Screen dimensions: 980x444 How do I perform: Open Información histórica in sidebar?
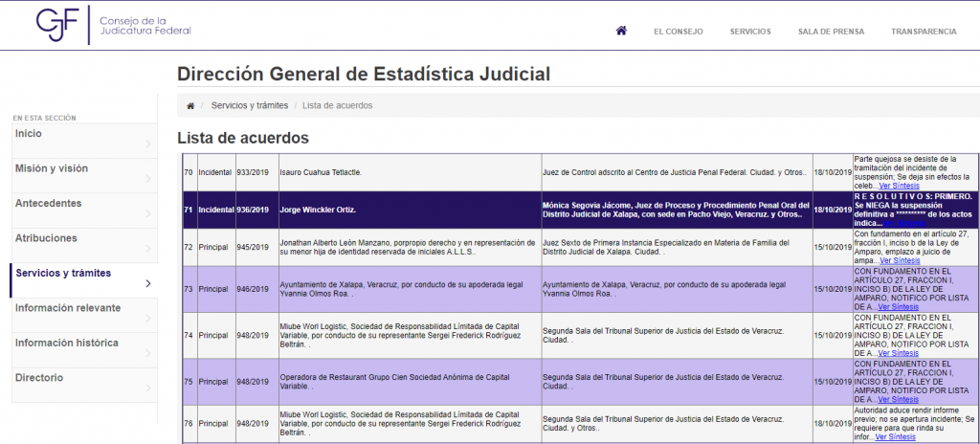[x=67, y=343]
